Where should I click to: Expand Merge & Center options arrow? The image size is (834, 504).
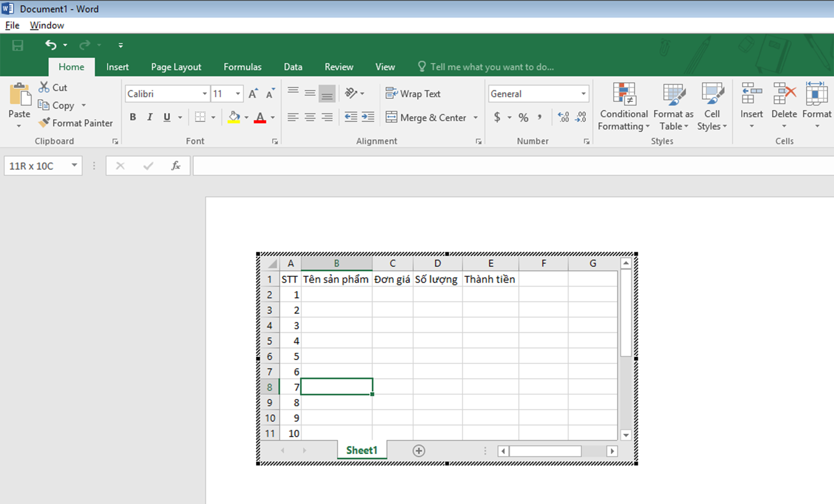point(476,118)
